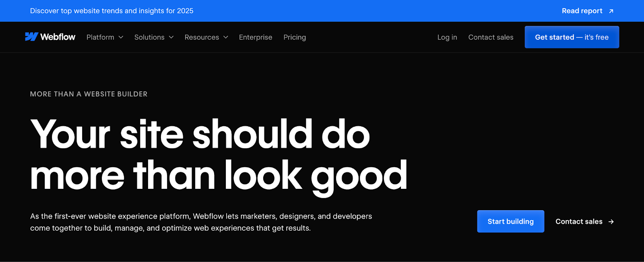Open the Read report link text
The width and height of the screenshot is (644, 262).
coord(582,11)
